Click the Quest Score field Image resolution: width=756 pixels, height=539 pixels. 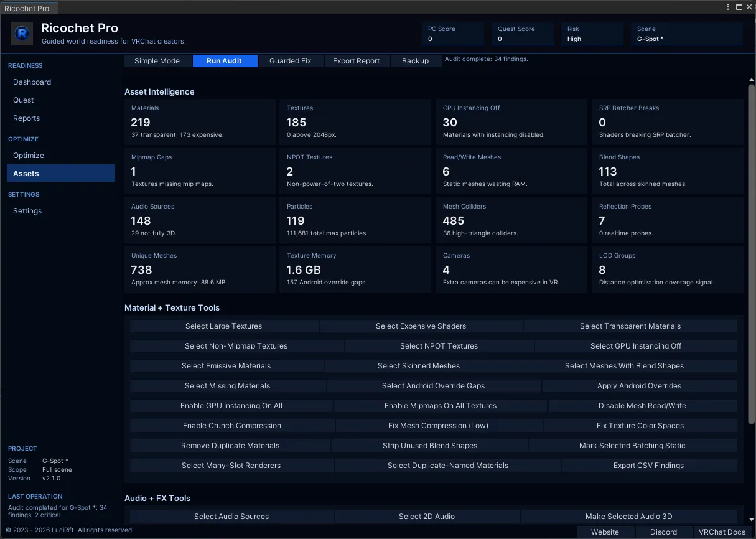pos(522,34)
